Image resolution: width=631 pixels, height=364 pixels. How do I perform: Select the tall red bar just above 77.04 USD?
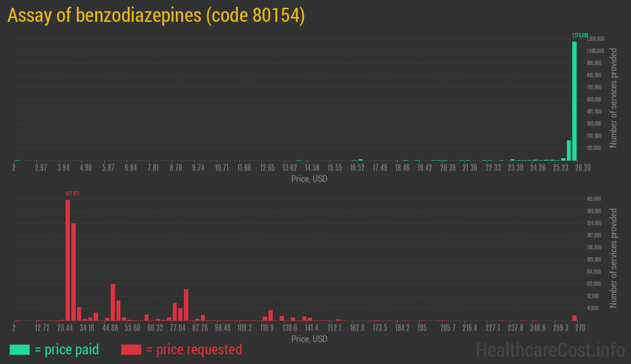point(186,305)
